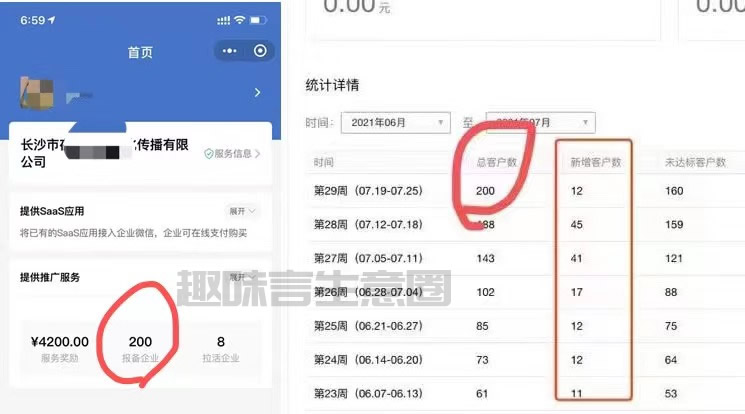Open the mini program three-dots menu
The height and width of the screenshot is (414, 745).
[x=229, y=51]
